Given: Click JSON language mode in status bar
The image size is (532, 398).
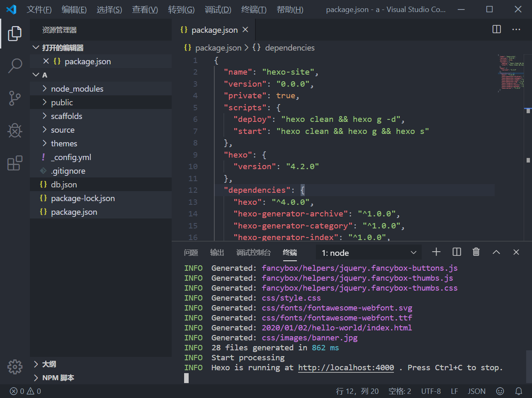Looking at the screenshot, I should (x=476, y=391).
